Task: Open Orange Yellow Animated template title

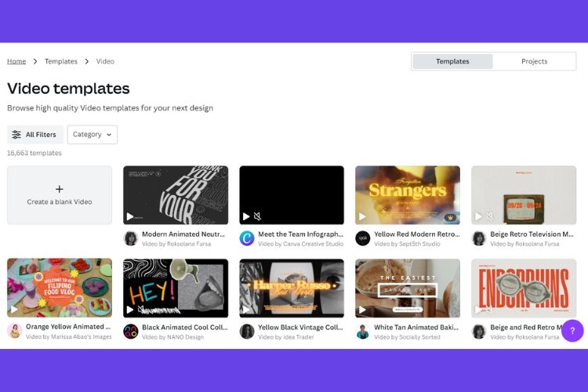Action: (68, 326)
